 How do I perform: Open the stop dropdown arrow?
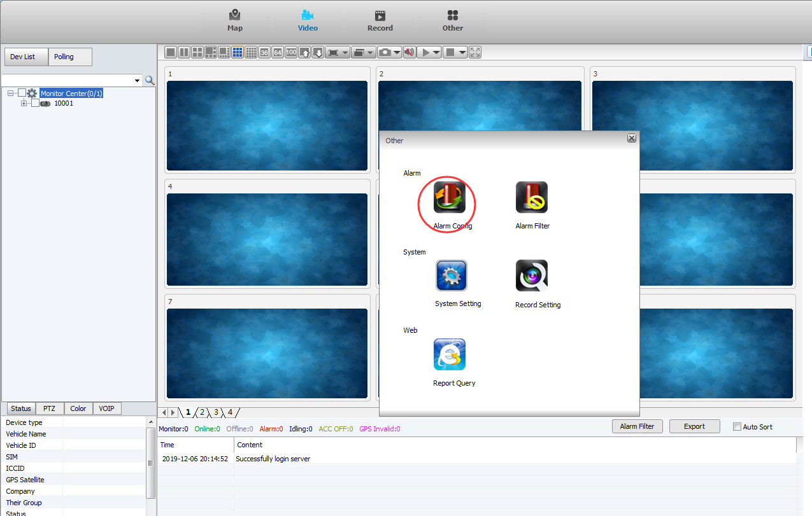(462, 52)
